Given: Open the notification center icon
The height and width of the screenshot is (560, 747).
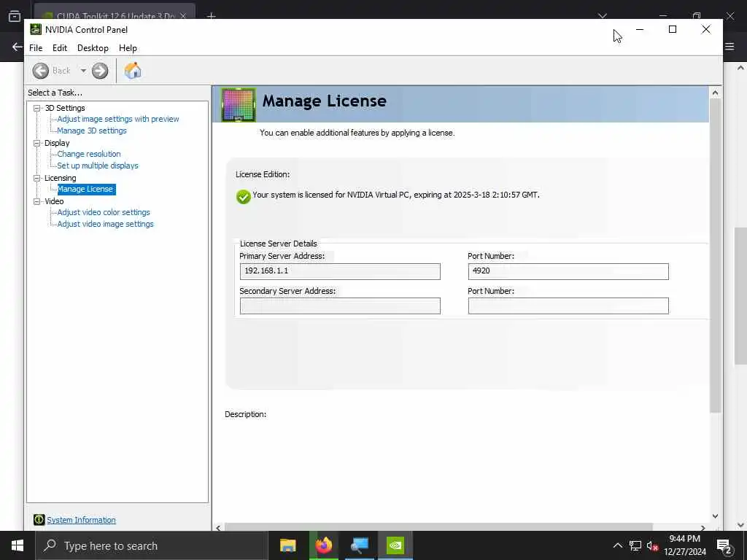Looking at the screenshot, I should (x=724, y=545).
